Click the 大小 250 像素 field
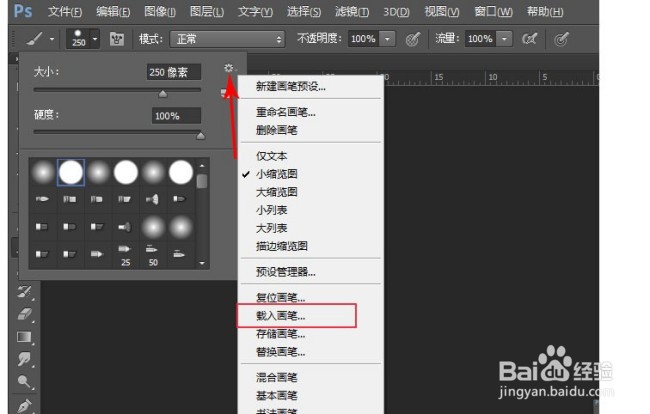The height and width of the screenshot is (414, 650). [174, 72]
